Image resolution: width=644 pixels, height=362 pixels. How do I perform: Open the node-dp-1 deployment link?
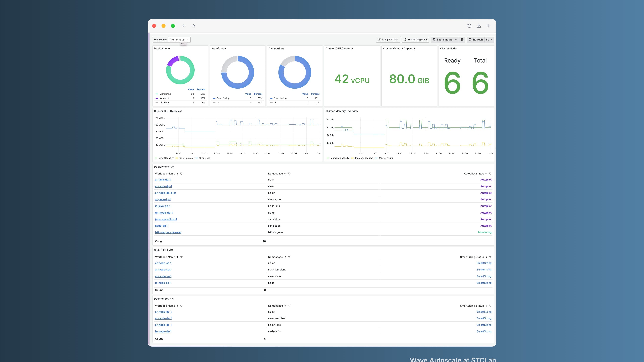162,226
